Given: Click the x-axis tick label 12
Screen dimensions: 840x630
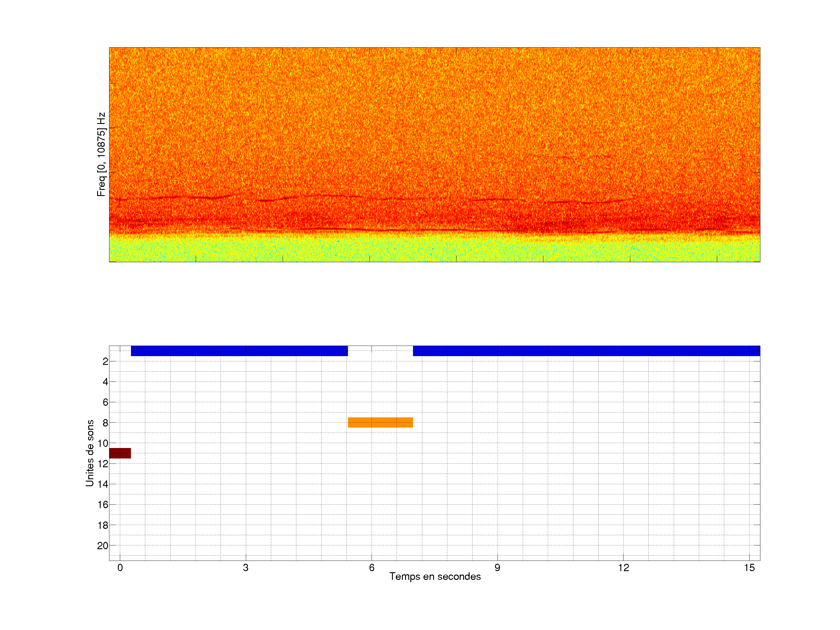Looking at the screenshot, I should coord(623,568).
